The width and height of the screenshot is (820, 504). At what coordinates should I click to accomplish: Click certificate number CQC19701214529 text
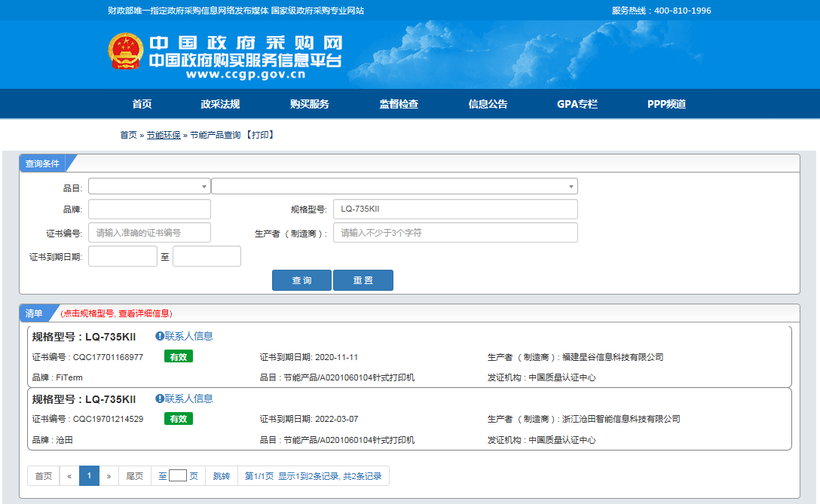(108, 419)
